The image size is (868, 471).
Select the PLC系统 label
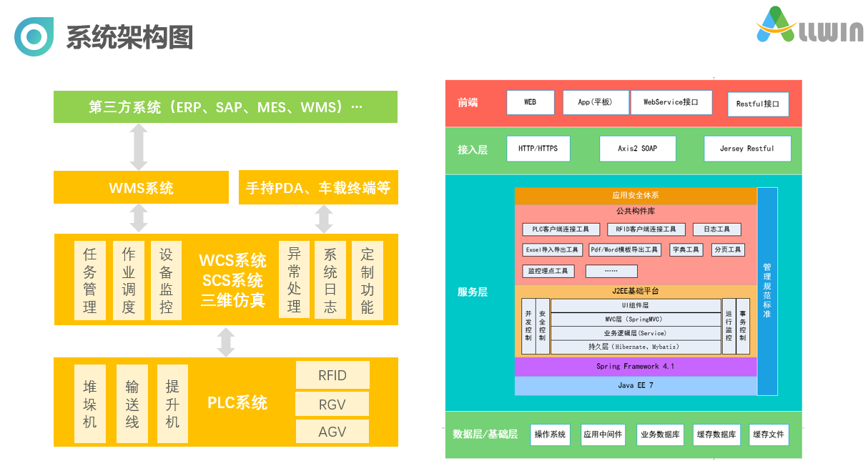point(237,402)
